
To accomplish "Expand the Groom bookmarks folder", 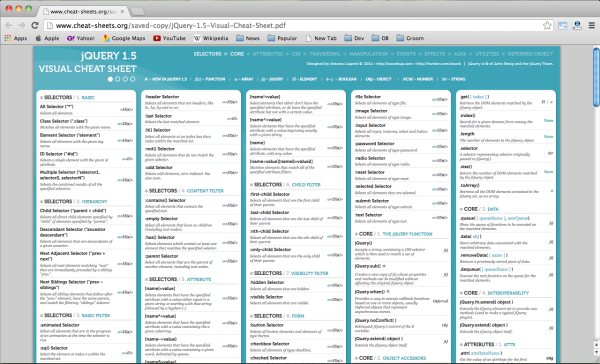I will (410, 38).
